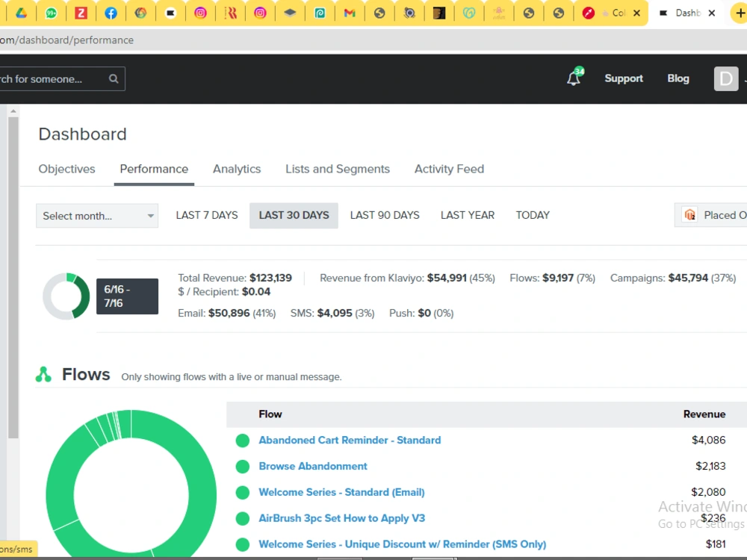Image resolution: width=747 pixels, height=560 pixels.
Task: Click the scrollbar up arrow
Action: pyautogui.click(x=13, y=111)
